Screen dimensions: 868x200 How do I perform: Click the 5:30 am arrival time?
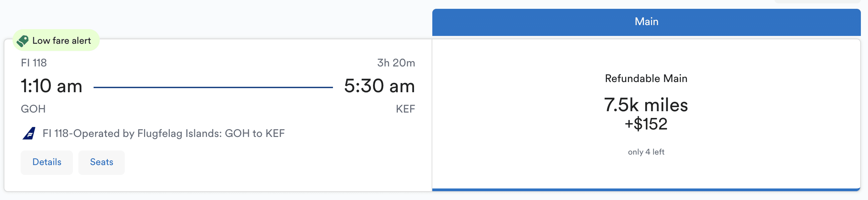click(x=379, y=86)
